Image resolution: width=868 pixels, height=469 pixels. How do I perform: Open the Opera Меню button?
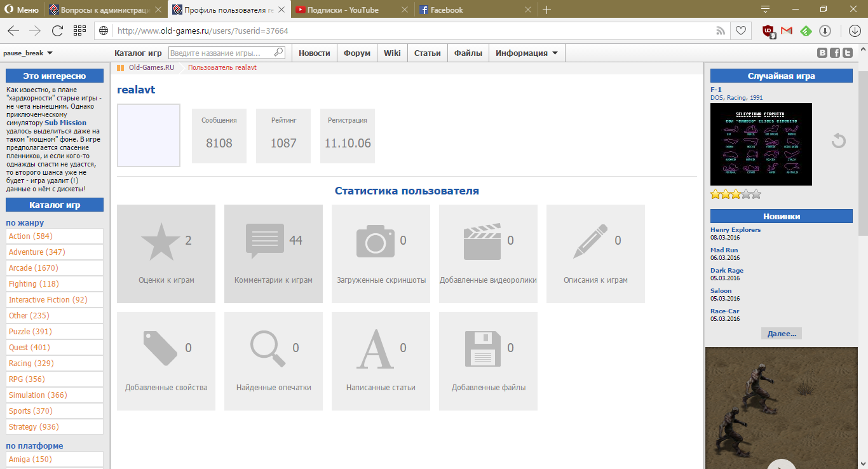[22, 10]
